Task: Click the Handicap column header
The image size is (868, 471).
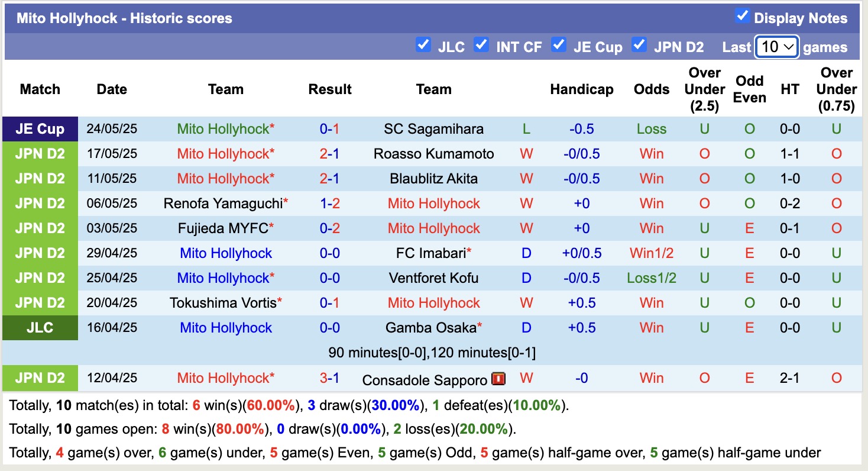Action: (x=581, y=89)
